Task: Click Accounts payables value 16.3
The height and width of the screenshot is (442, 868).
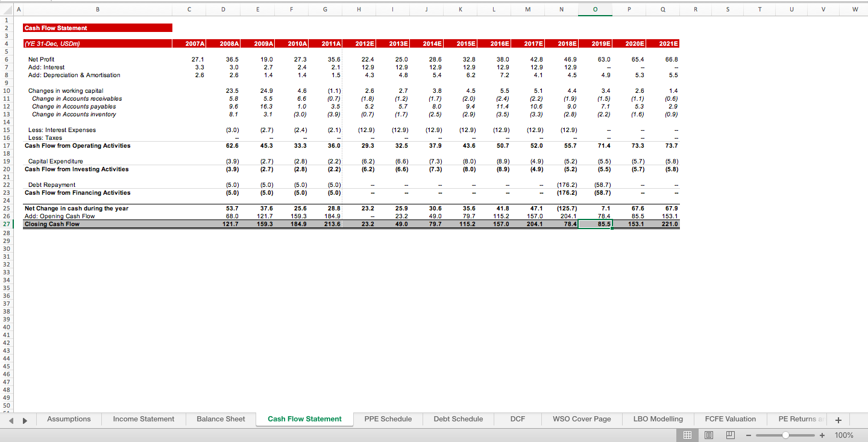Action: [266, 107]
